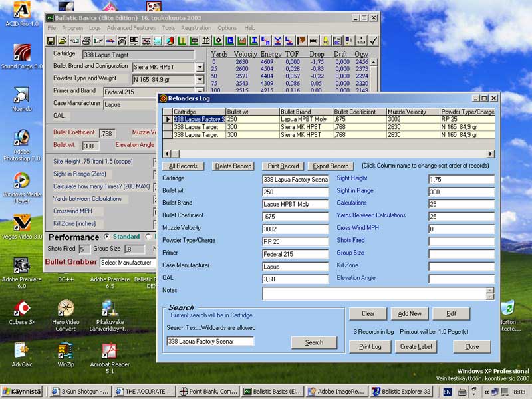Select the Standard performance radio button
This screenshot has width=532, height=399.
pos(107,237)
